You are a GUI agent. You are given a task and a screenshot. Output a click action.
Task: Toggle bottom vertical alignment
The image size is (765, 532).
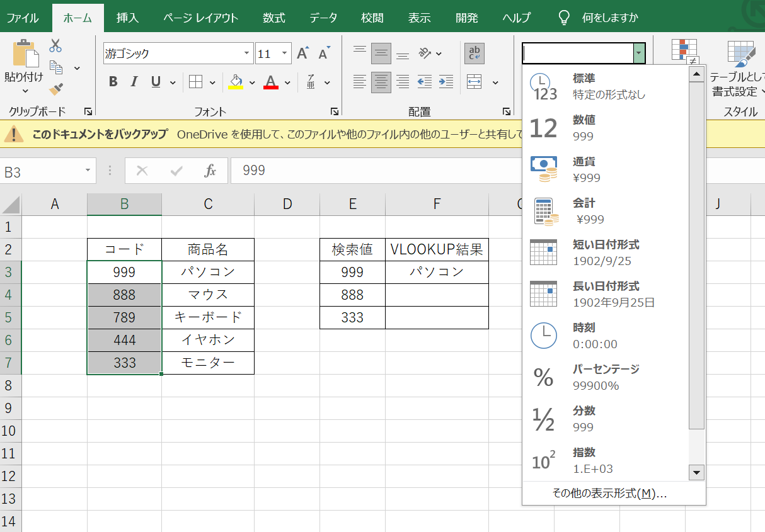point(403,54)
